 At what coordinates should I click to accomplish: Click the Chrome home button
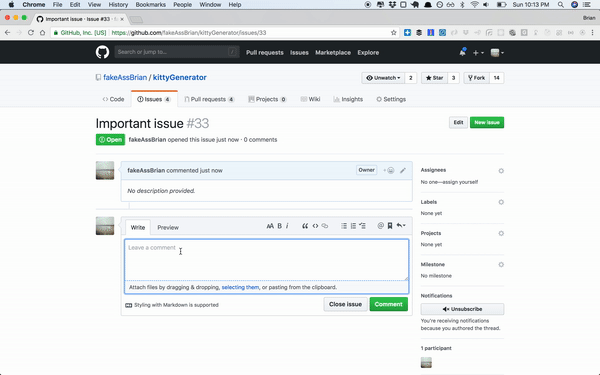(x=42, y=33)
